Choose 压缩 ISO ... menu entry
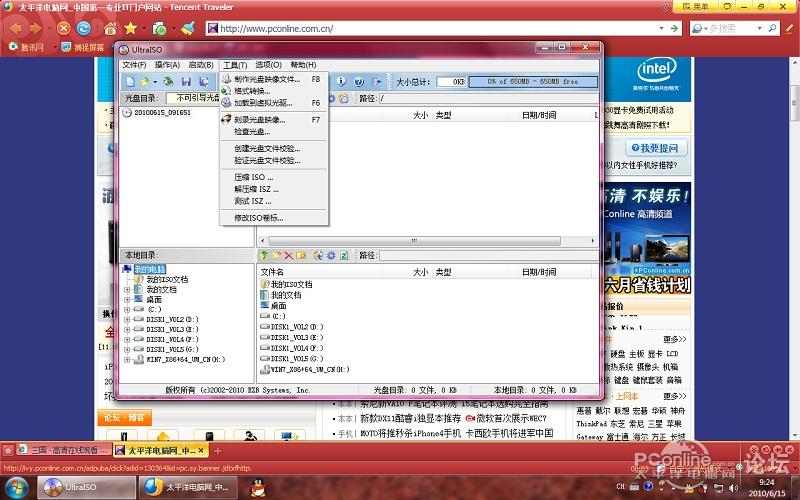Screen dimensions: 800x500 coord(274,177)
